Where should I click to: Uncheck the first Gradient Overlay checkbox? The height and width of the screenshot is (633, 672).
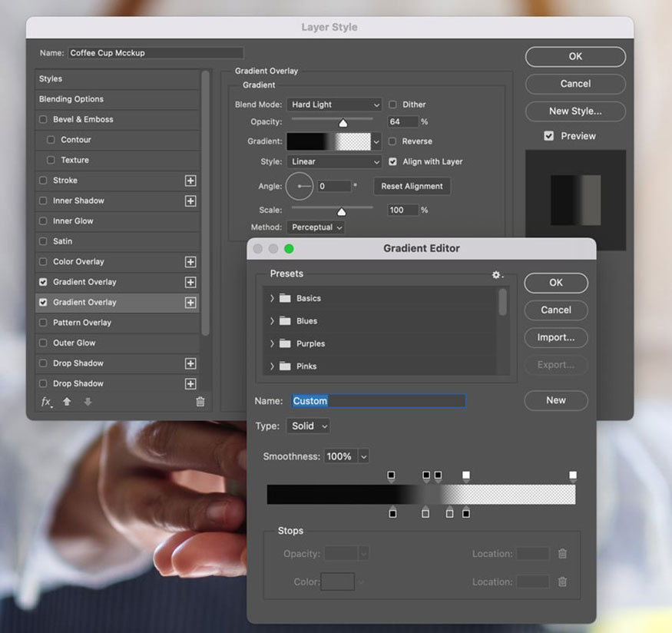[x=43, y=282]
